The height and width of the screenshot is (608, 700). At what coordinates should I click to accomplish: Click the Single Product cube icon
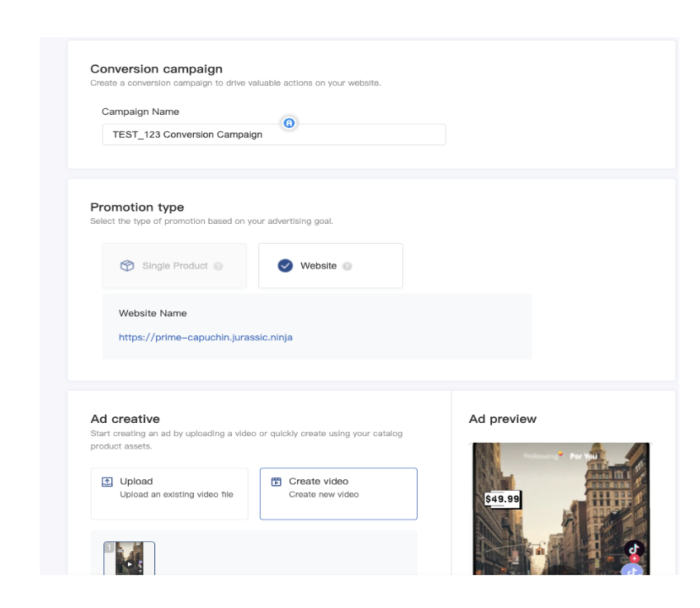coord(127,266)
